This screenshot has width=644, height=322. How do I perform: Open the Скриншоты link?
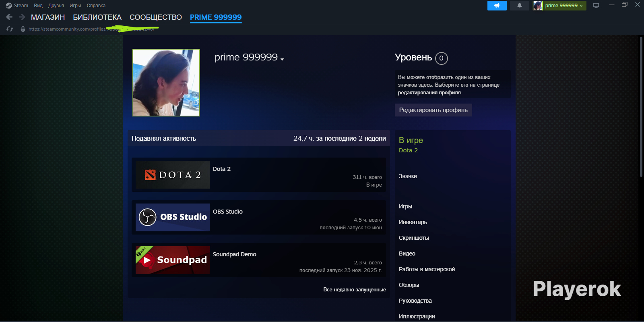pyautogui.click(x=414, y=238)
